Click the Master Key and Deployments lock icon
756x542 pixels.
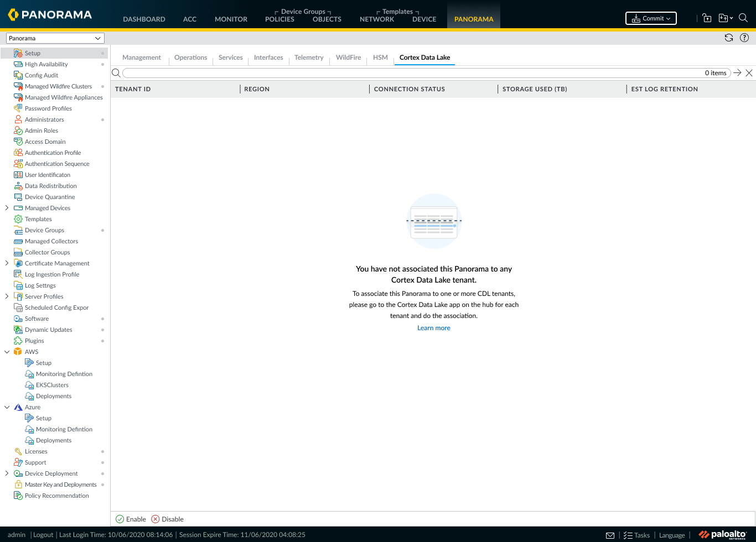click(18, 484)
